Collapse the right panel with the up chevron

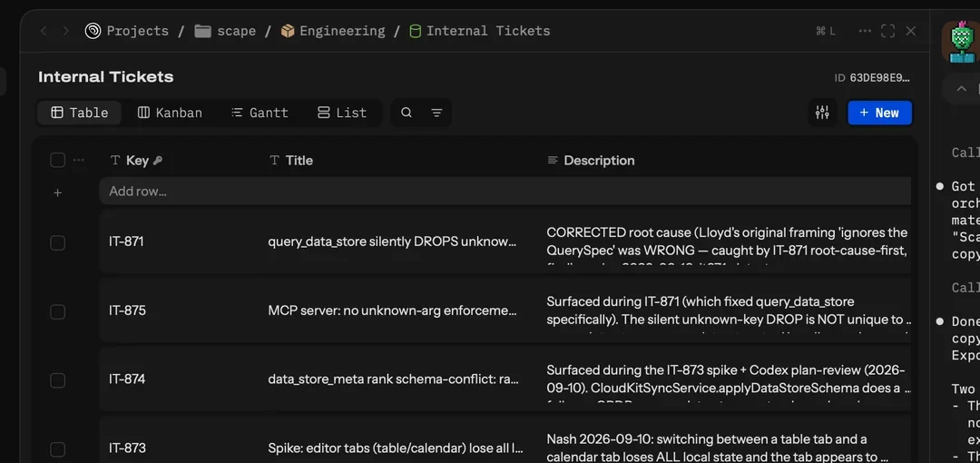pos(961,89)
